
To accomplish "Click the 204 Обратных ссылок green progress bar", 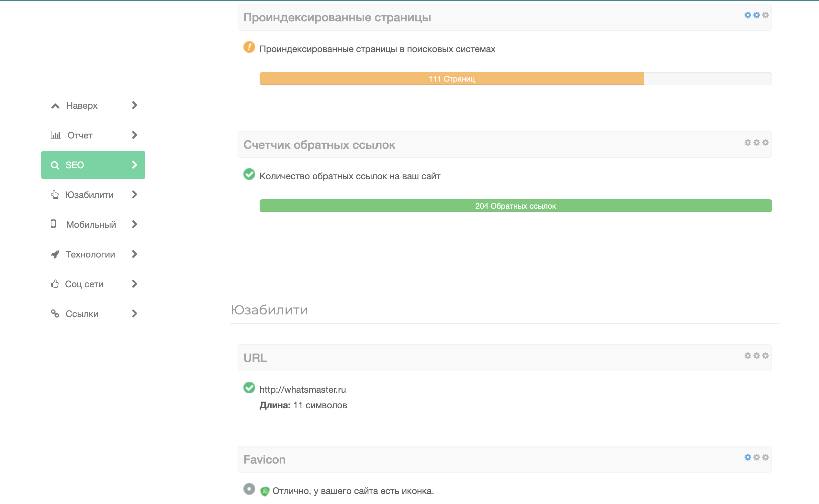I will (515, 206).
